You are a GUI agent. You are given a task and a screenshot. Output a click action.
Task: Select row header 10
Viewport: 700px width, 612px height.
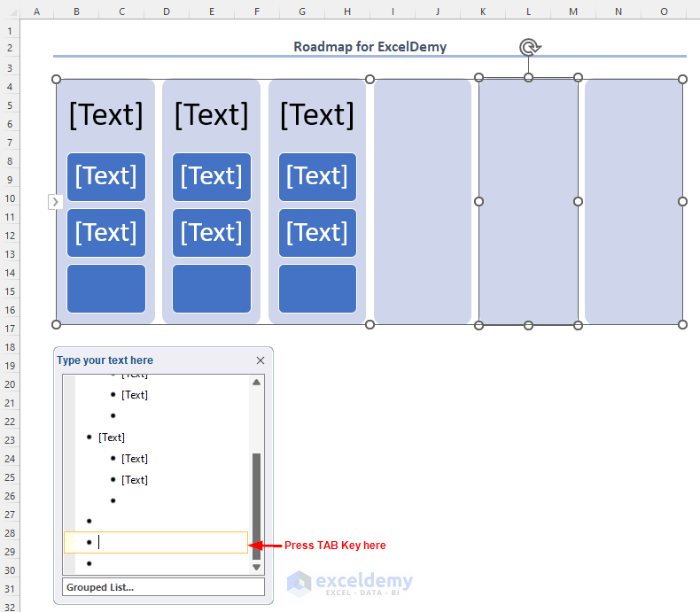(10, 198)
